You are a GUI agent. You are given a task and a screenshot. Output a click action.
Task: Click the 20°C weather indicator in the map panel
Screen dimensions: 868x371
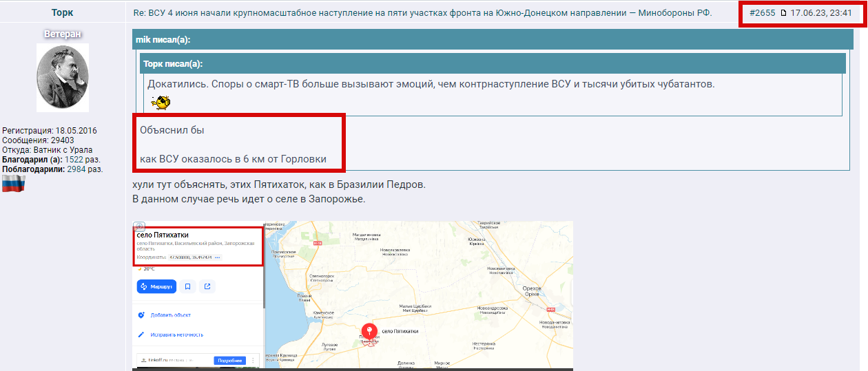(x=147, y=269)
